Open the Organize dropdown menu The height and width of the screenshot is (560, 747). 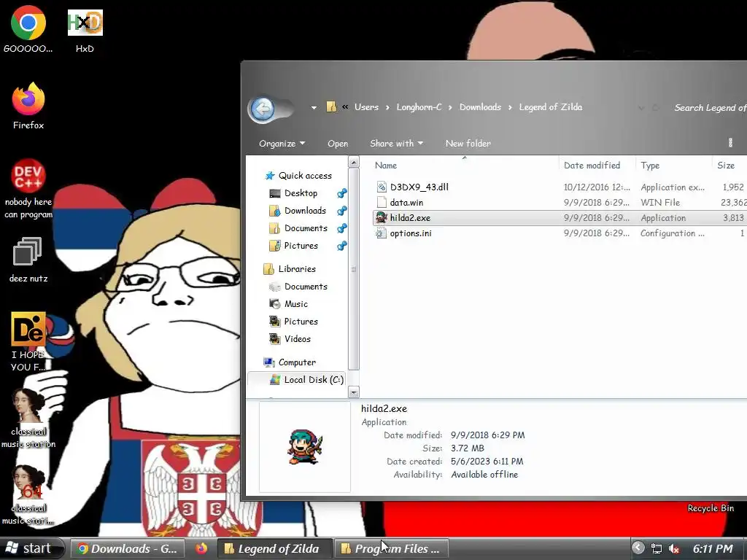click(282, 144)
